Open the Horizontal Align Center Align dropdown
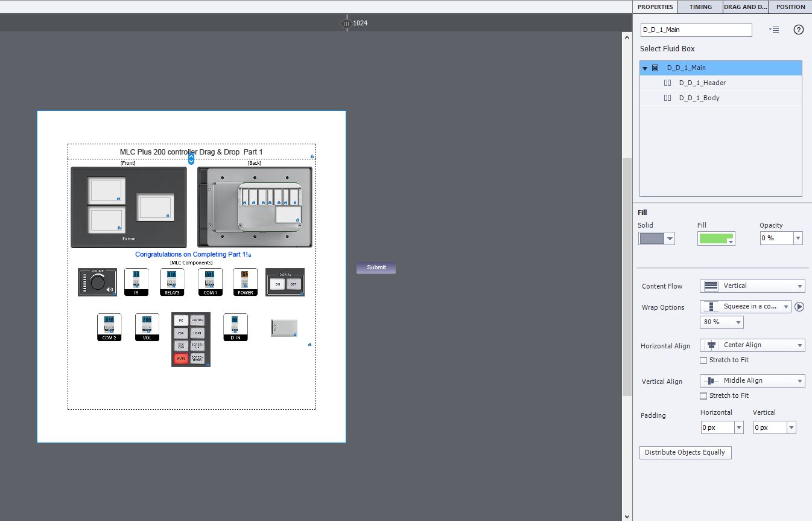Viewport: 812px width, 521px height. pos(753,345)
